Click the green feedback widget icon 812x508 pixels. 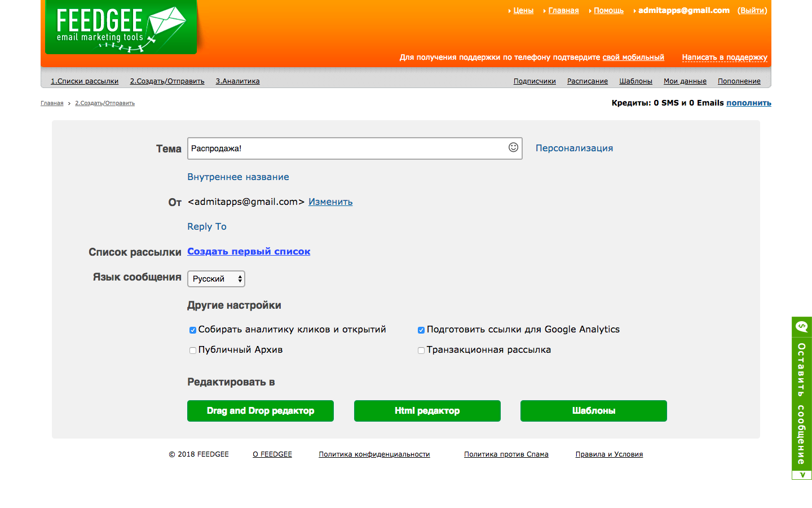[x=801, y=327]
